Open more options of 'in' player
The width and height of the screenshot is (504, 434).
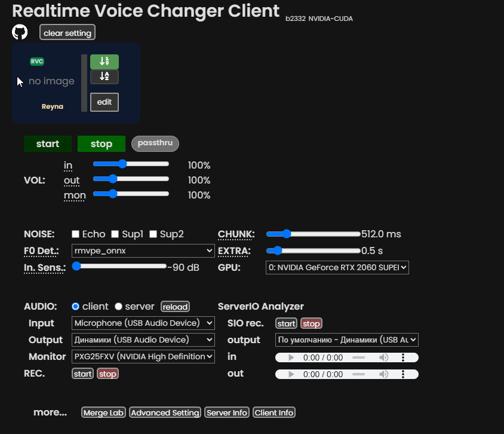point(402,357)
